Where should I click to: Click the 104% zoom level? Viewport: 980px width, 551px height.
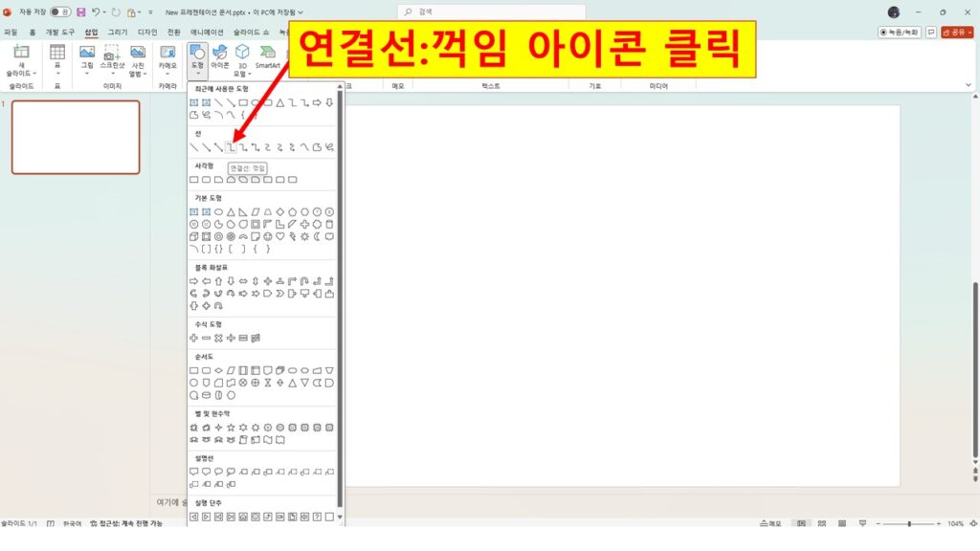pyautogui.click(x=955, y=523)
